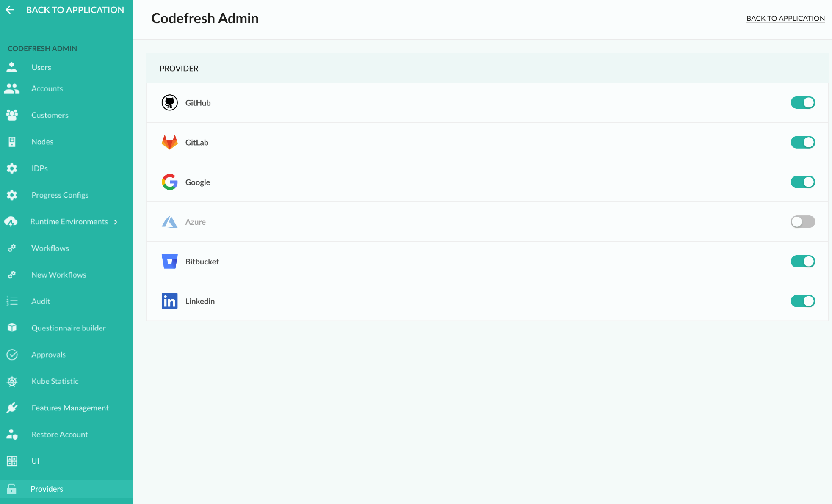Open the Workflows page
The width and height of the screenshot is (832, 504).
click(50, 248)
